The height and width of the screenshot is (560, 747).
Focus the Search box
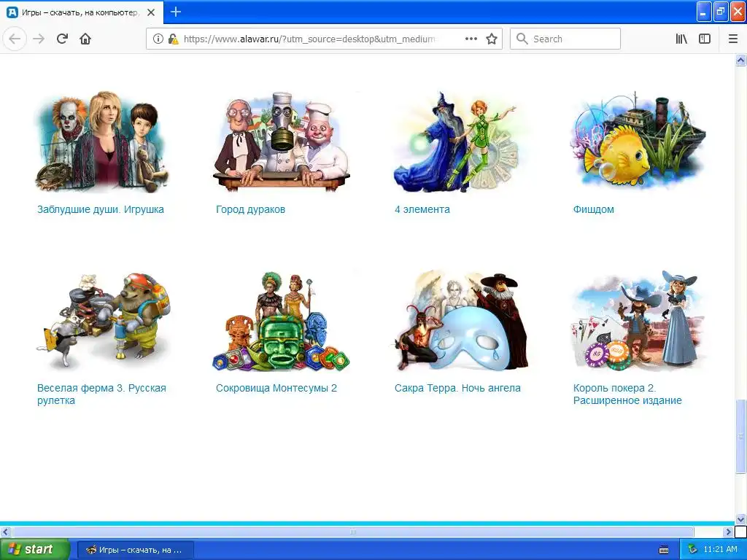click(x=565, y=39)
